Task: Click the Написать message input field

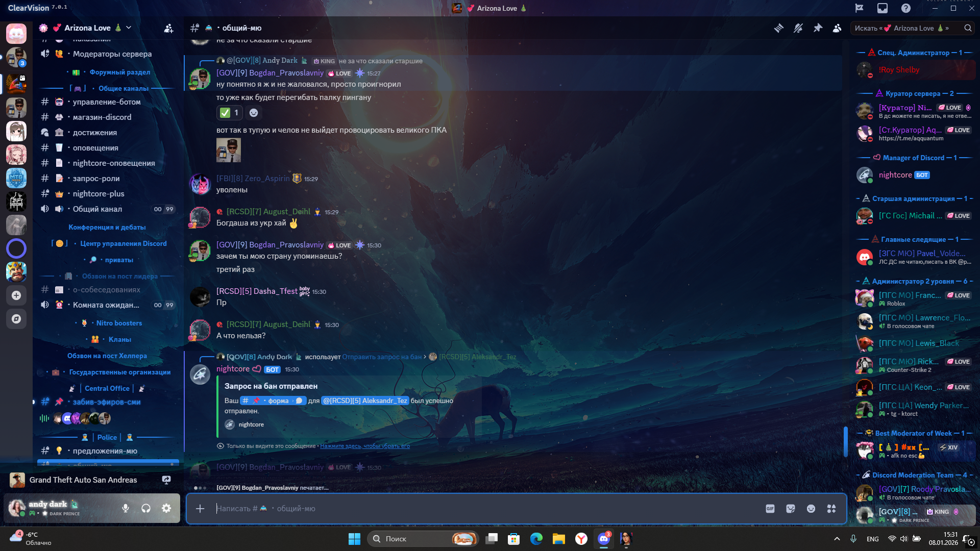Action: point(459,509)
